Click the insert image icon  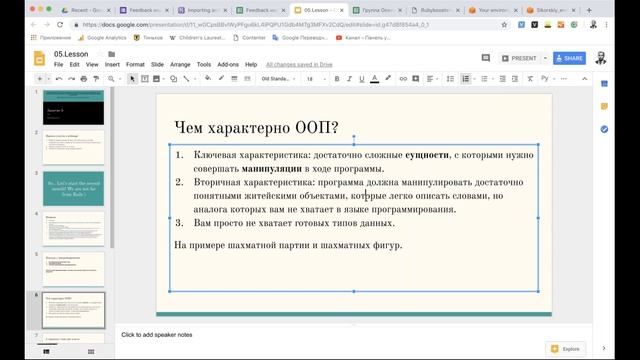(156, 79)
